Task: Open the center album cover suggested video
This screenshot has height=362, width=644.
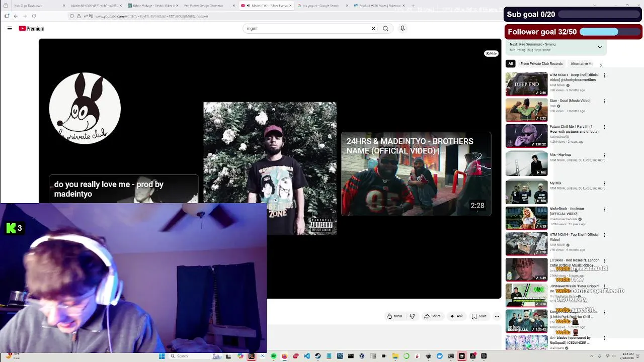Action: click(x=270, y=168)
